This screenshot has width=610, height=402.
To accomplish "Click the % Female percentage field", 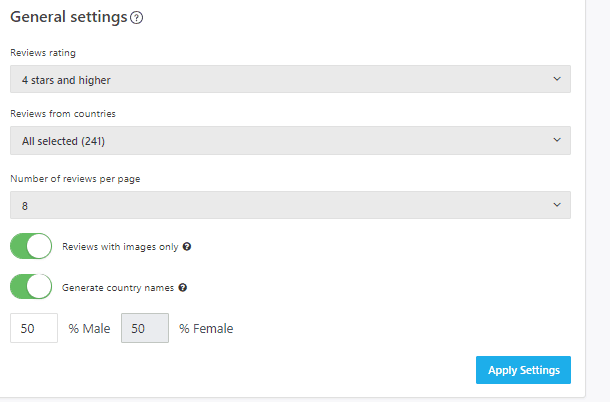I will (145, 328).
